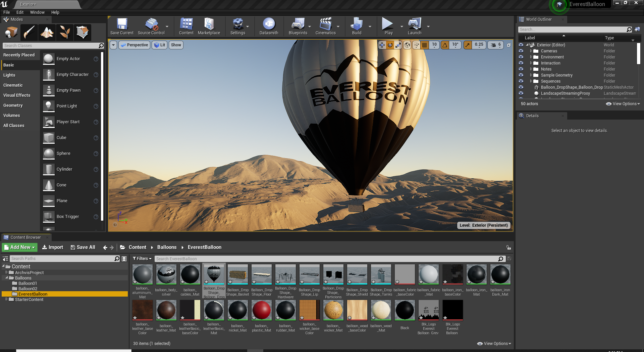Toggle visibility of Balloon_DropShape_Balloon_Drop actor
This screenshot has height=352, width=644.
click(521, 87)
